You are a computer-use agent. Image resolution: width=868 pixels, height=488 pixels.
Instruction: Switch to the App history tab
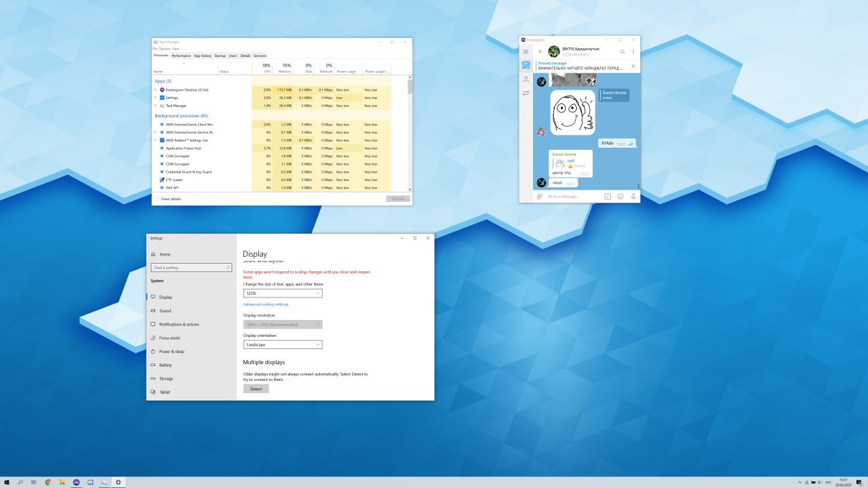[203, 56]
